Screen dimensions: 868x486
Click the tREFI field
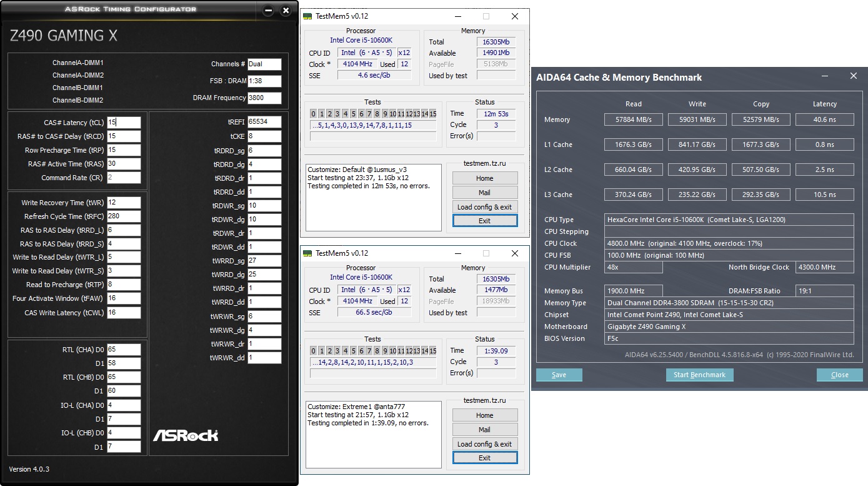click(x=264, y=121)
